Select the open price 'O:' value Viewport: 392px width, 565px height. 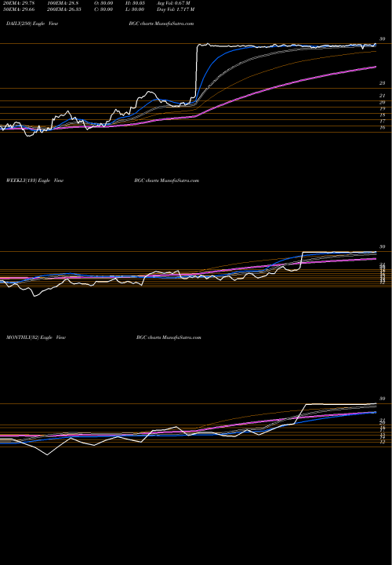106,3
